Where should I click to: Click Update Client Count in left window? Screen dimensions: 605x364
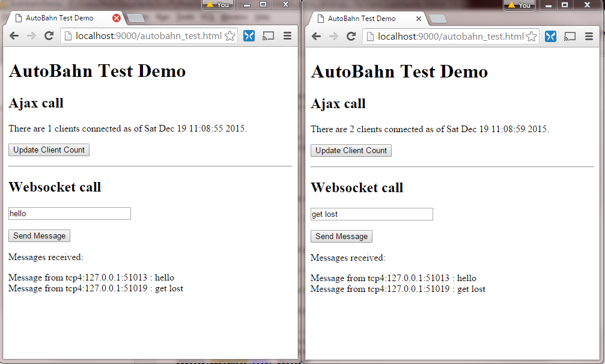click(49, 150)
